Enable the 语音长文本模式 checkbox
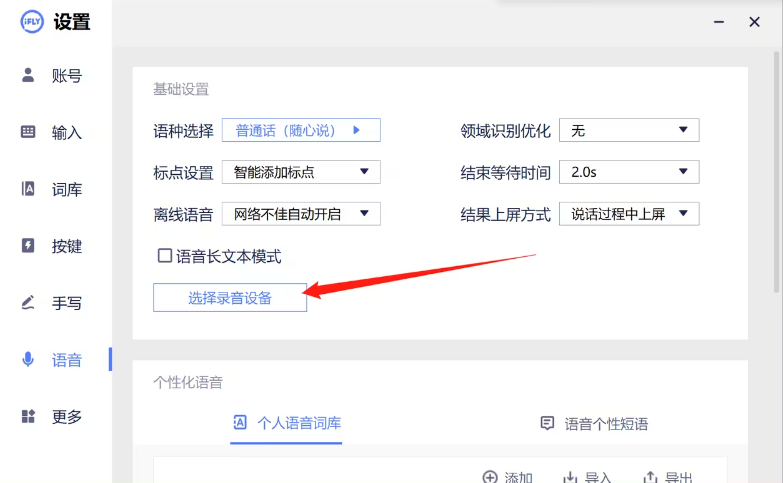Viewport: 783px width, 483px height. (x=165, y=256)
